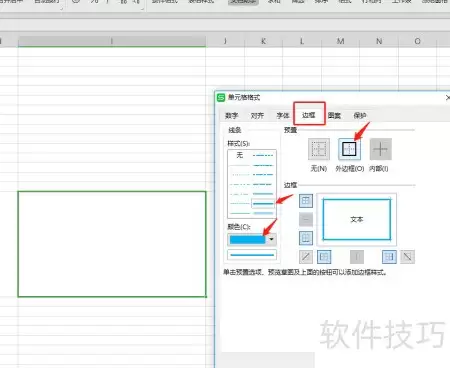Apply the inside vertical border button

357,257
